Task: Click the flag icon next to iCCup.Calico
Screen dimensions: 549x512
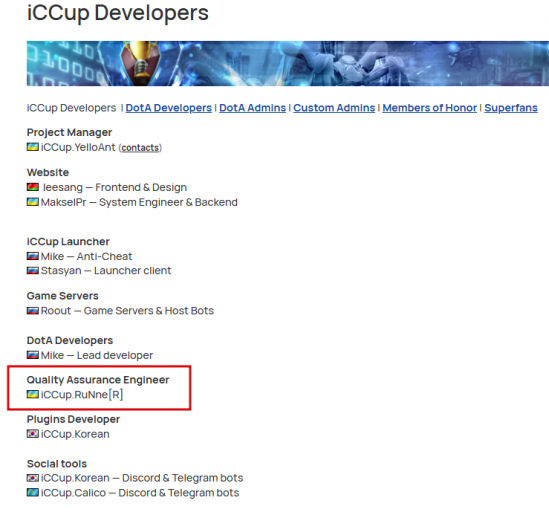Action: point(33,492)
